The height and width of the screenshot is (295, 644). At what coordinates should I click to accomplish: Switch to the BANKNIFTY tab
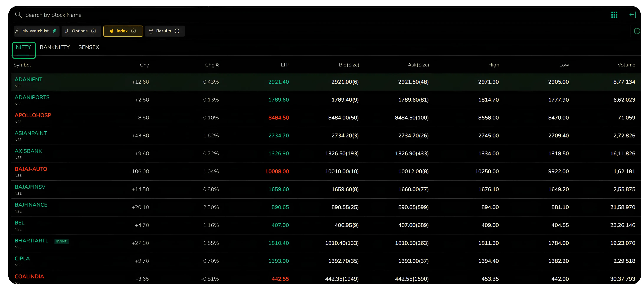click(55, 47)
